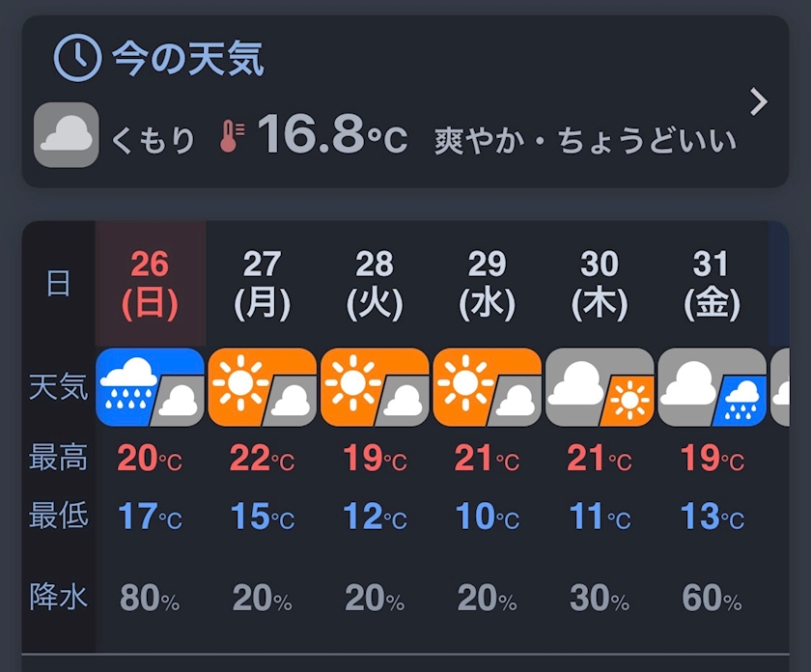The width and height of the screenshot is (811, 672).
Task: Click the sunny weather icon for the 29th
Action: click(x=487, y=387)
